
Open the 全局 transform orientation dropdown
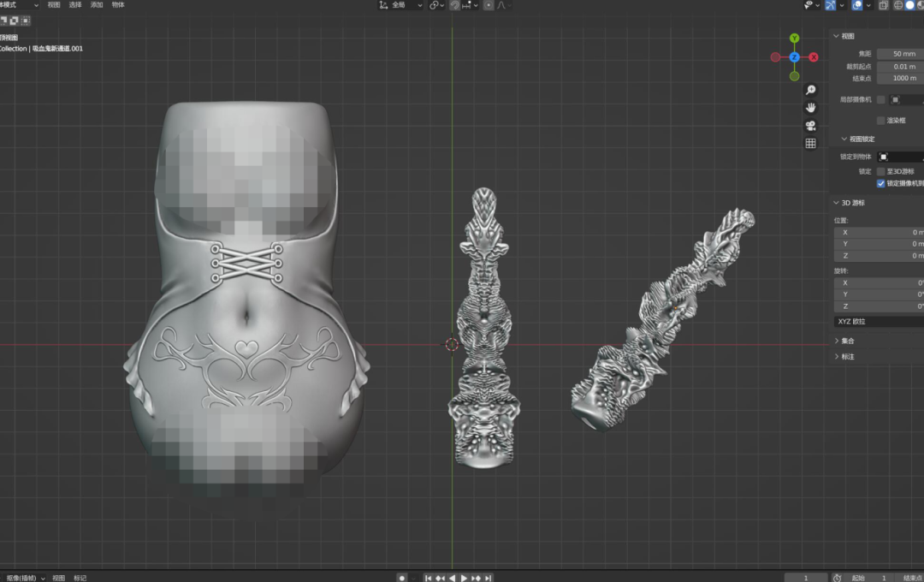tap(402, 5)
